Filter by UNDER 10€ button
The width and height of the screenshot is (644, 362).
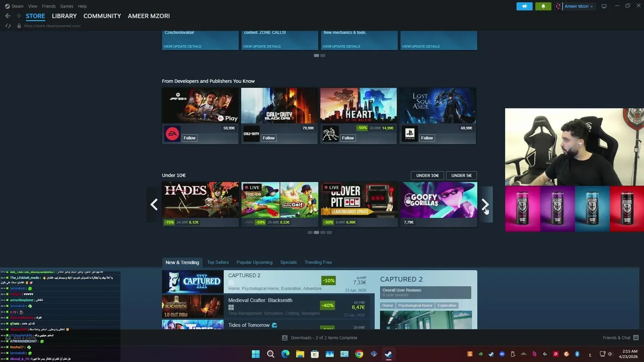point(427,175)
